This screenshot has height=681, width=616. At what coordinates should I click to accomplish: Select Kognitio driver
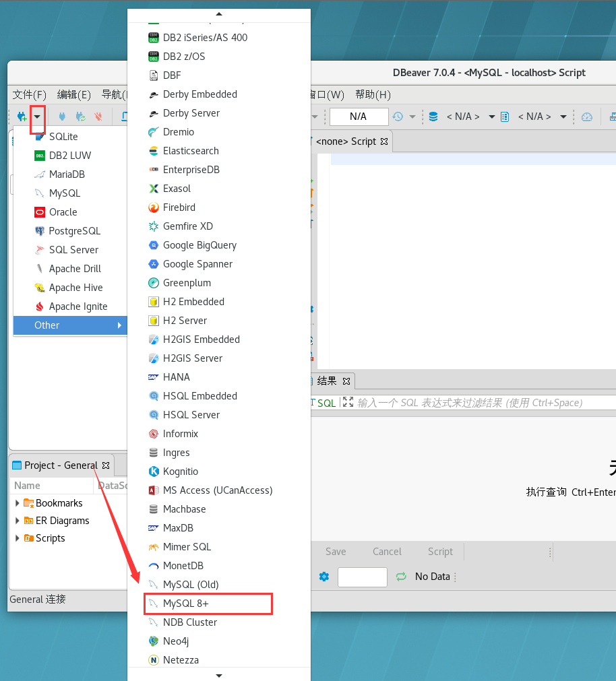pos(219,472)
